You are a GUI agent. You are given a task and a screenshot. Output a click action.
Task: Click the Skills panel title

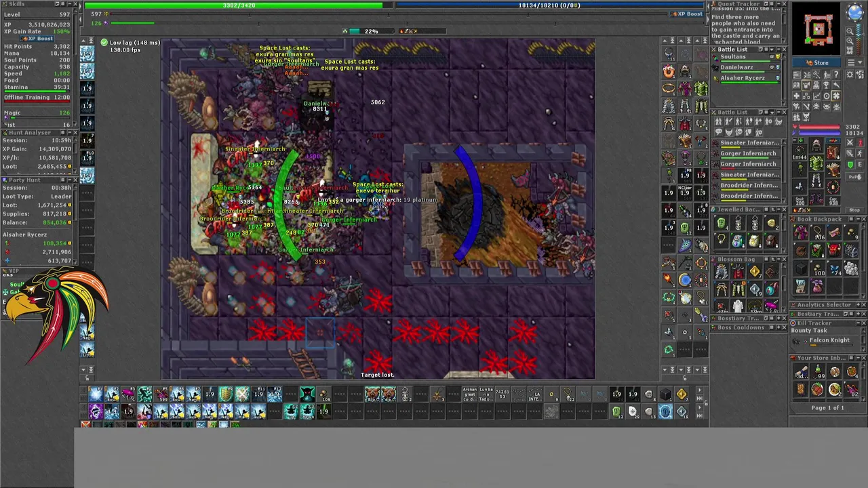pos(17,4)
